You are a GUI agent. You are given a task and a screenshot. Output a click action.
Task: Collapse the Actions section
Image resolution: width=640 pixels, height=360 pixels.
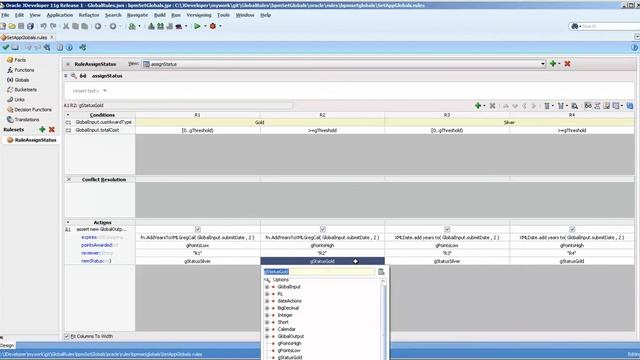68,222
